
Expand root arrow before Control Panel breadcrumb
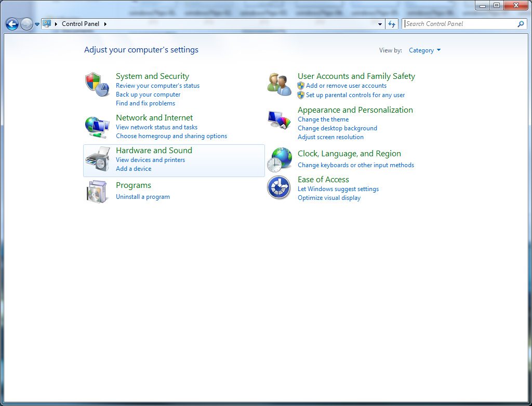[56, 24]
